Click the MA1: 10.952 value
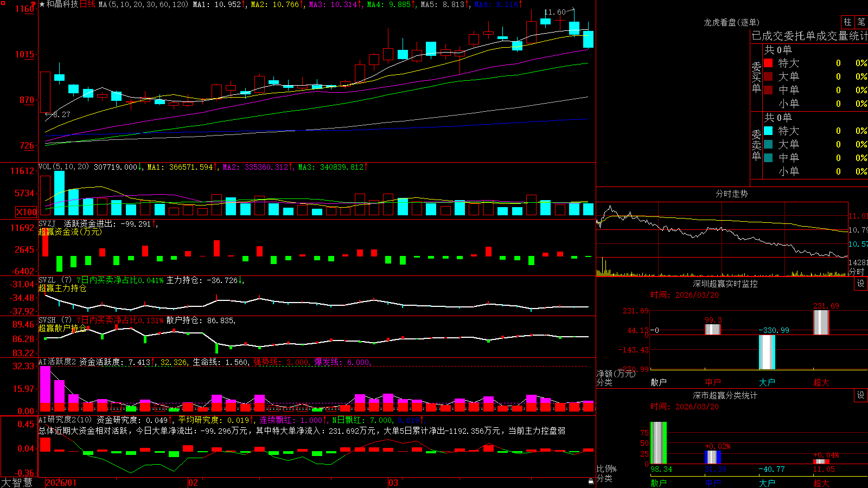 (x=217, y=4)
